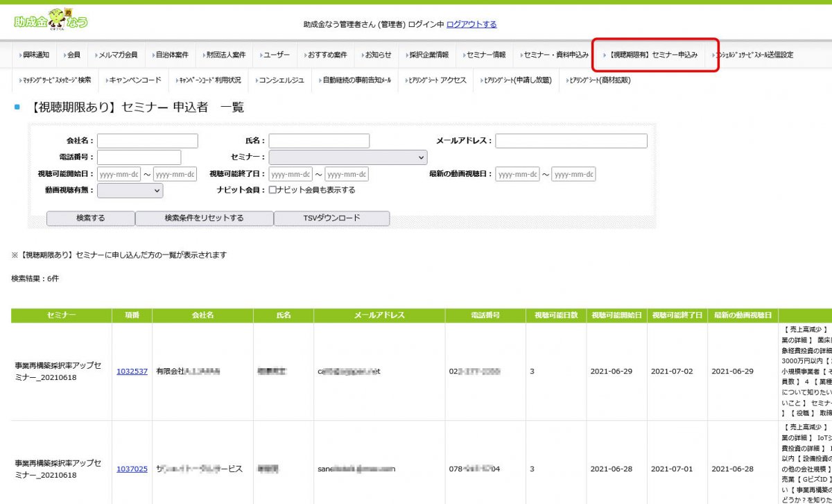Open ヒアリングシート アクセス menu item

(437, 80)
